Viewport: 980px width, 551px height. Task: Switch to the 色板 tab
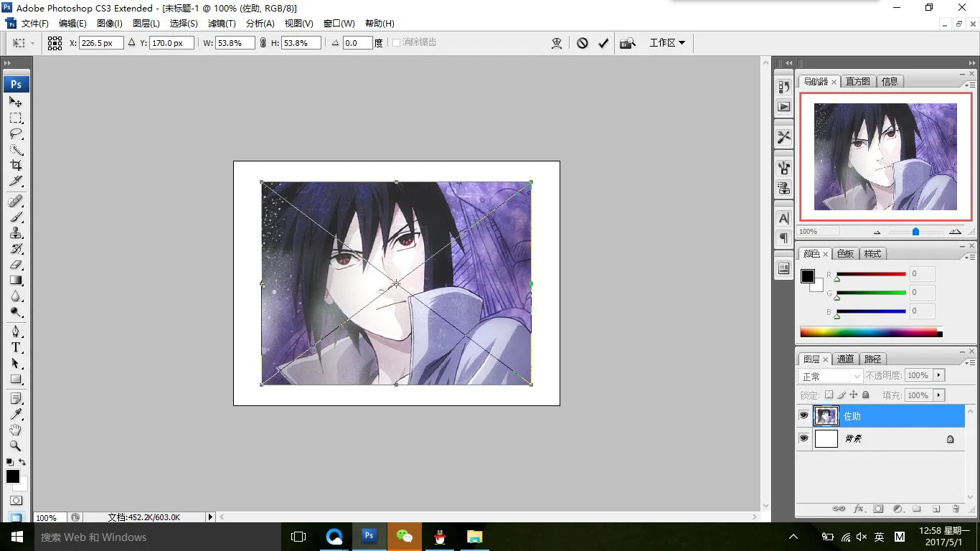tap(846, 253)
